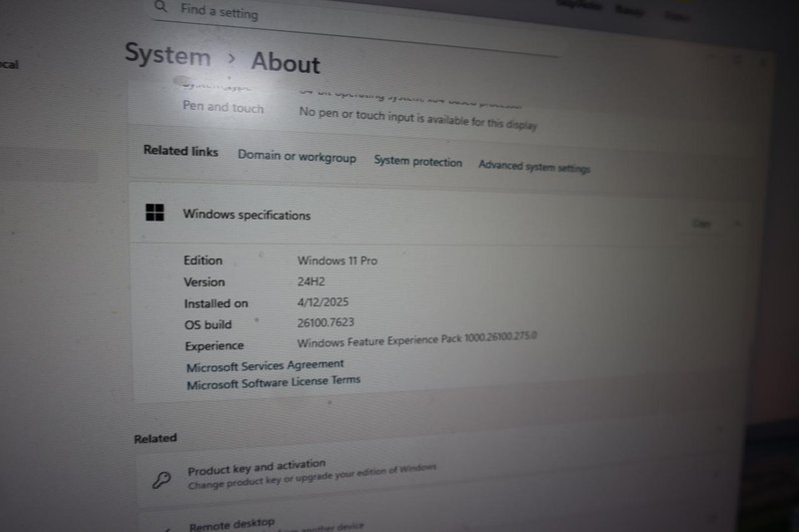The image size is (799, 532).
Task: Select the OS build 26100.7623 value
Action: [326, 322]
